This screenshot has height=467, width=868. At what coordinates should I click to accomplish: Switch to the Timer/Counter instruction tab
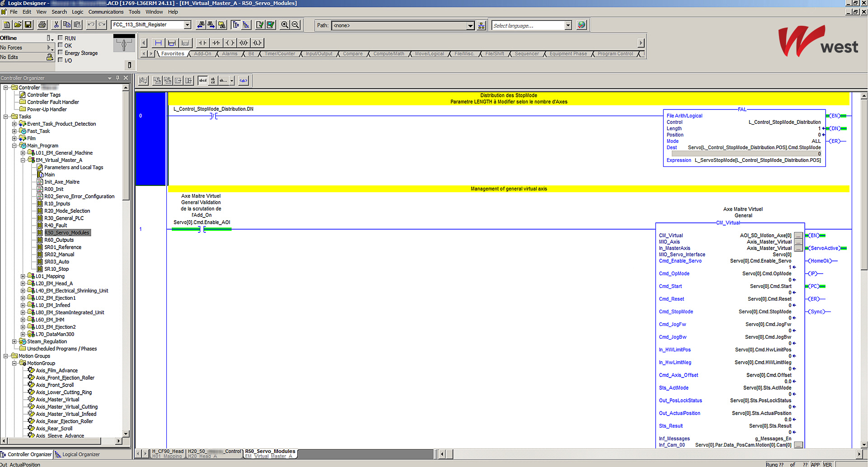[280, 54]
